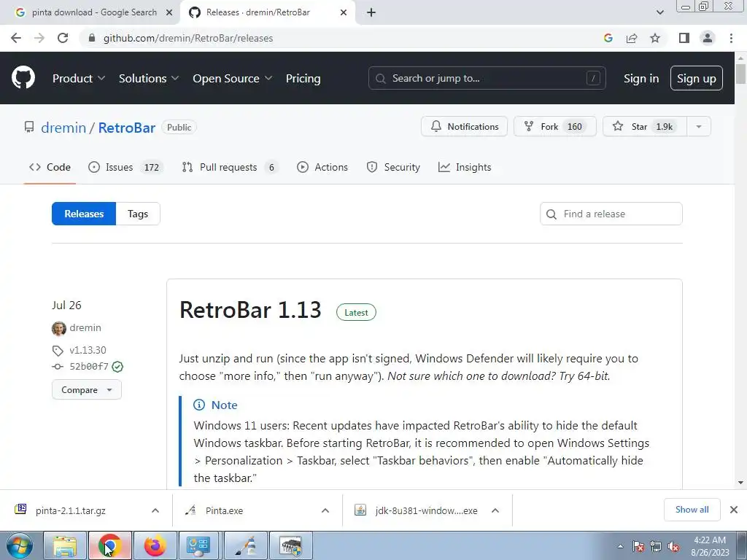Switch to the Tags view
747x560 pixels.
138,214
